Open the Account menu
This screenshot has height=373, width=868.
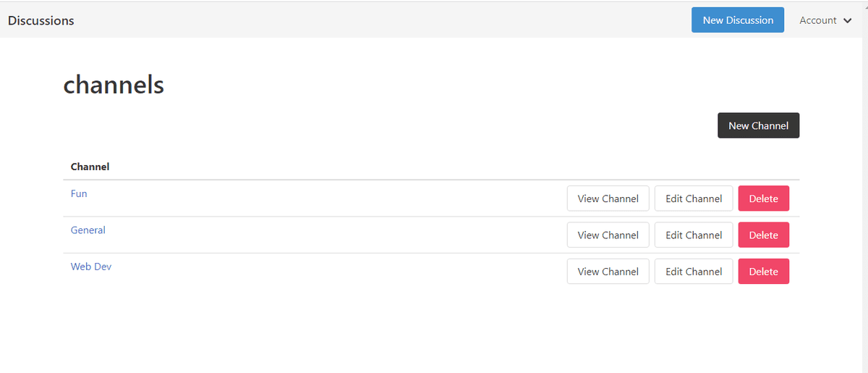(826, 20)
